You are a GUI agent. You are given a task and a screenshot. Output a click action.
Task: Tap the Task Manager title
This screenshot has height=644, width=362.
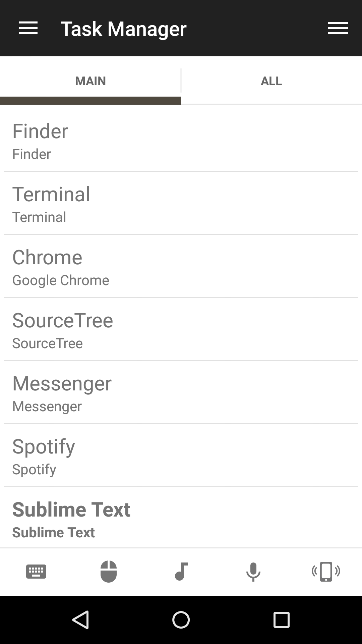coord(123,29)
